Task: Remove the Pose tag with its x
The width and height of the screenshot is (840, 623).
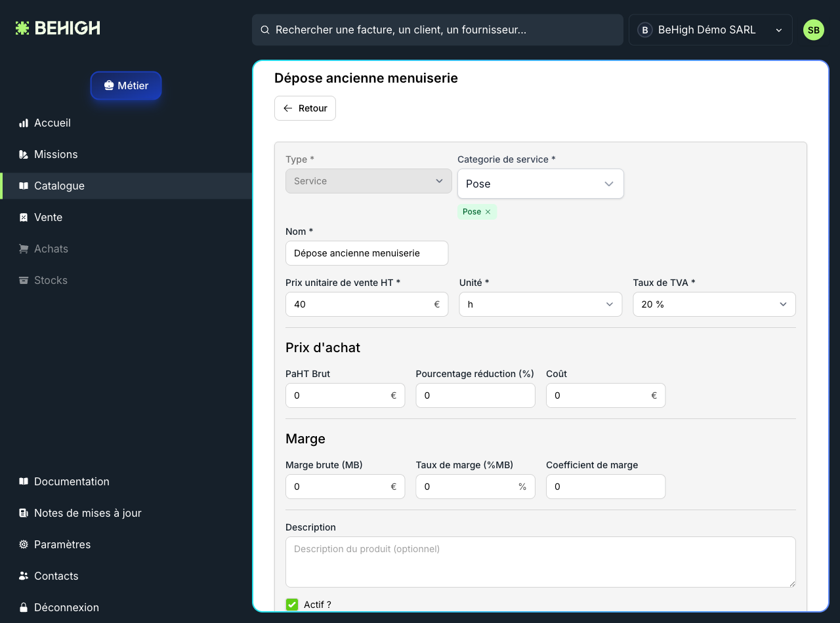Action: point(488,212)
